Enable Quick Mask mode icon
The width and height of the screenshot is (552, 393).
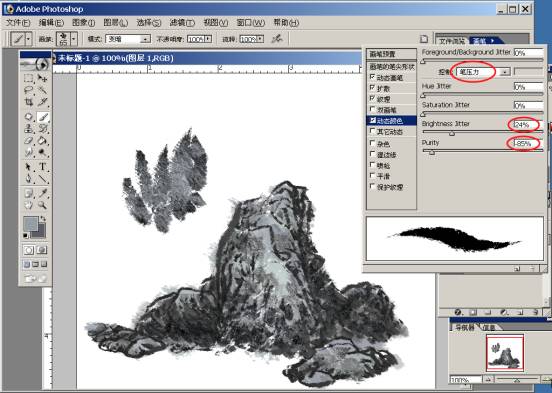click(x=42, y=250)
